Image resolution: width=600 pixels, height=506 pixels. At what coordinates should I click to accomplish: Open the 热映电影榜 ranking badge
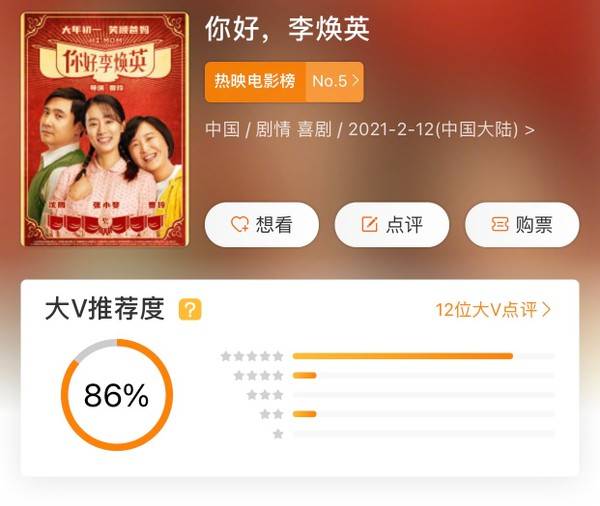[284, 82]
